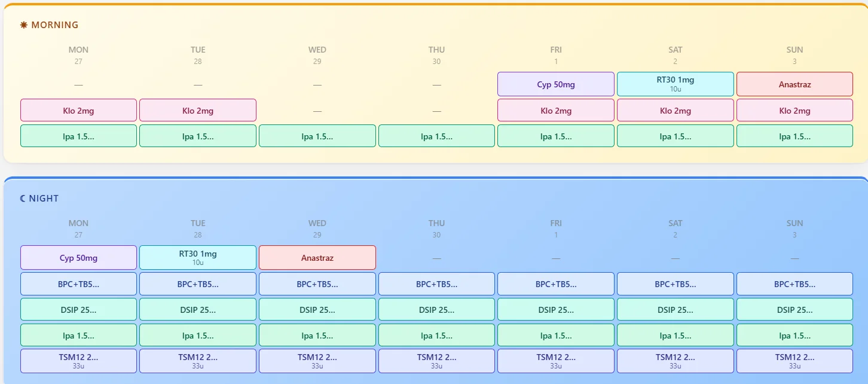This screenshot has width=868, height=384.
Task: Select Wednesday morning Ipa 1.5 card
Action: tap(317, 136)
